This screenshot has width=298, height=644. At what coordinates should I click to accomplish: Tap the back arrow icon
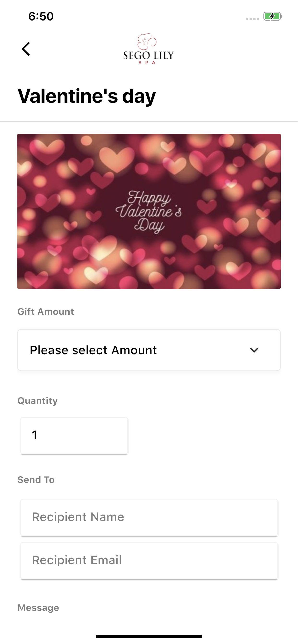[x=26, y=49]
